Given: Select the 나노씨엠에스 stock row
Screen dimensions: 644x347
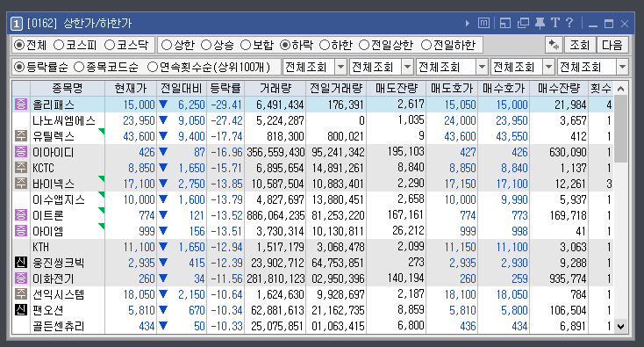Looking at the screenshot, I should tap(312, 120).
